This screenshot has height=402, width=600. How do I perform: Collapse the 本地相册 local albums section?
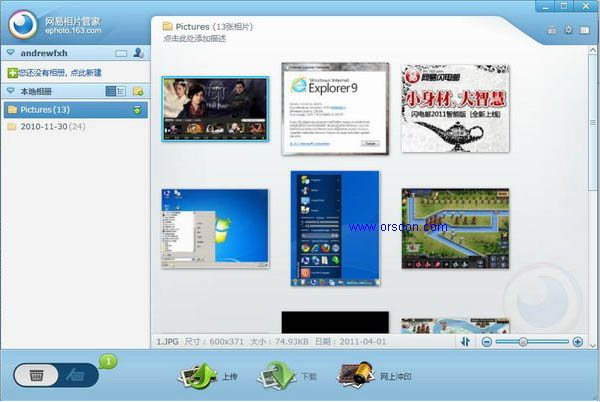(x=10, y=91)
